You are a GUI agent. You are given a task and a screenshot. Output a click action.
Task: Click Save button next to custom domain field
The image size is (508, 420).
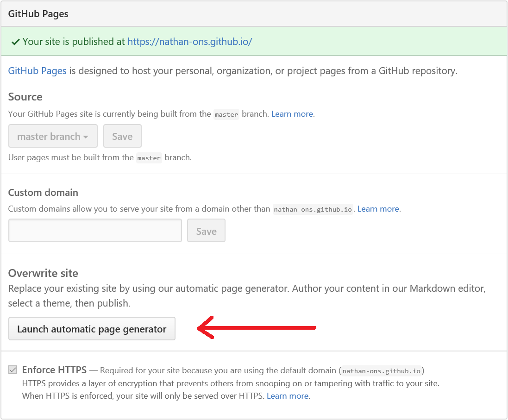pos(206,231)
